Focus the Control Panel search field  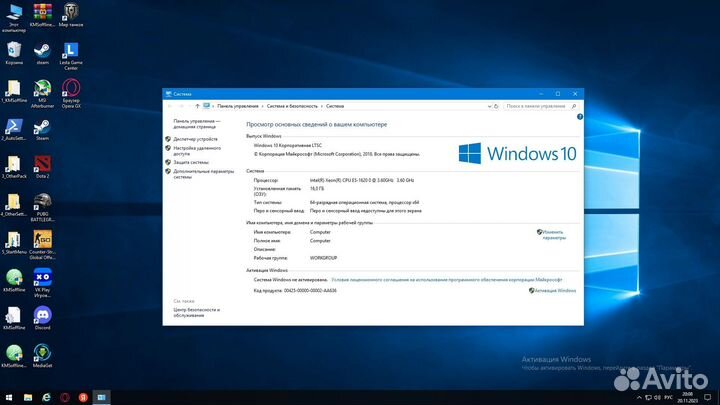(540, 106)
